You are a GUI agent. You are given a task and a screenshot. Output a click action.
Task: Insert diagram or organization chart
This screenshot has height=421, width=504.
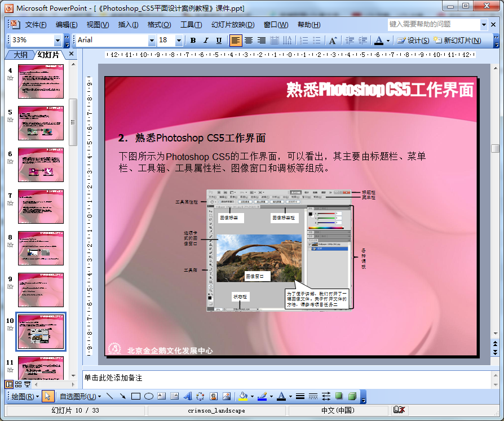[200, 396]
